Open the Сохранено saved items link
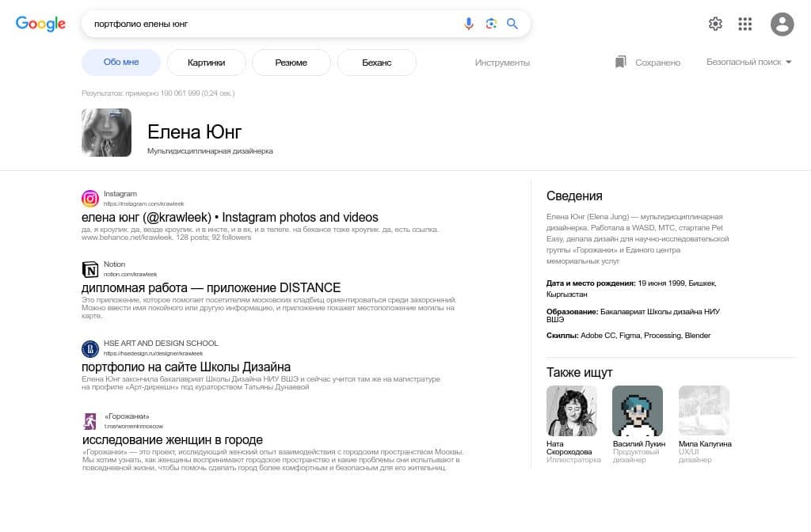The width and height of the screenshot is (811, 532). 657,63
